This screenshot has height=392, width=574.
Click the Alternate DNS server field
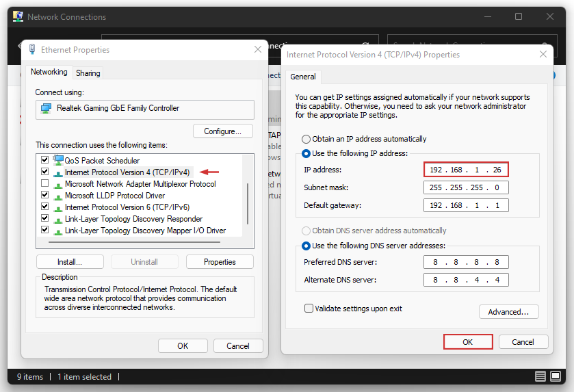coord(466,280)
